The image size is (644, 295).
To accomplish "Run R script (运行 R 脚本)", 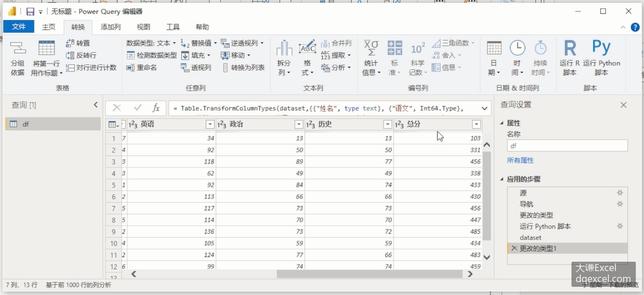I will (x=570, y=58).
